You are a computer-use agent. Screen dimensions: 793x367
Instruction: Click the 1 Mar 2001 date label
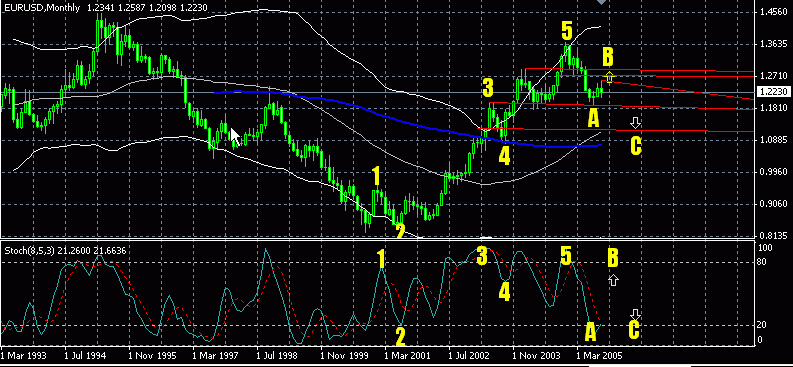pos(408,356)
